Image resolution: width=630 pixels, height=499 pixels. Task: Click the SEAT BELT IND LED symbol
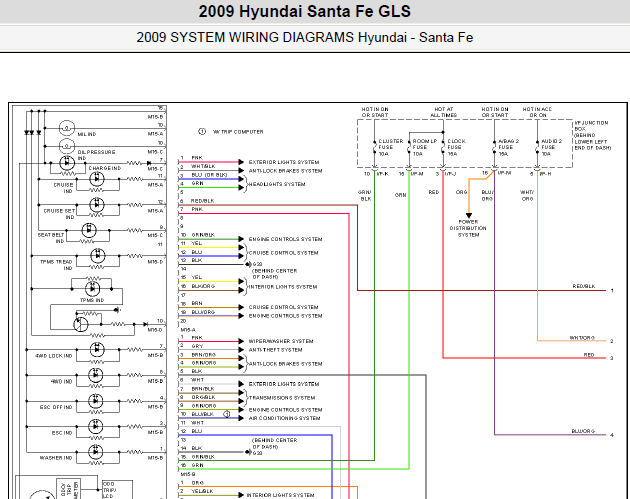click(89, 230)
